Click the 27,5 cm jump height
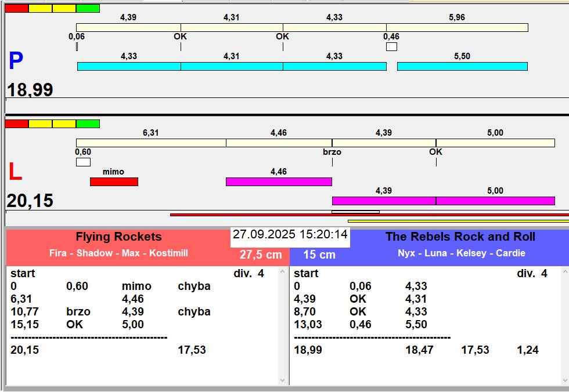 [261, 255]
